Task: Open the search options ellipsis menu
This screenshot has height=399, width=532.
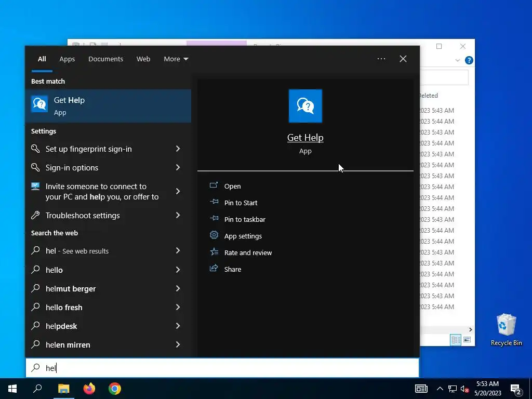Action: 381,59
